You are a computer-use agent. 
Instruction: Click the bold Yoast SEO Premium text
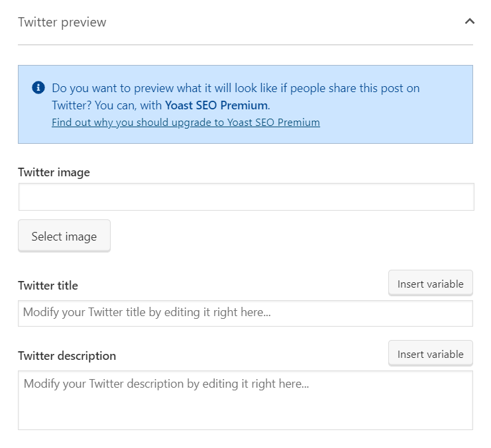pos(217,105)
